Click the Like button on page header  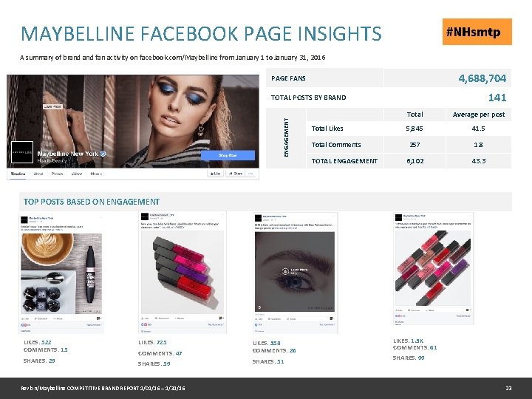point(215,174)
